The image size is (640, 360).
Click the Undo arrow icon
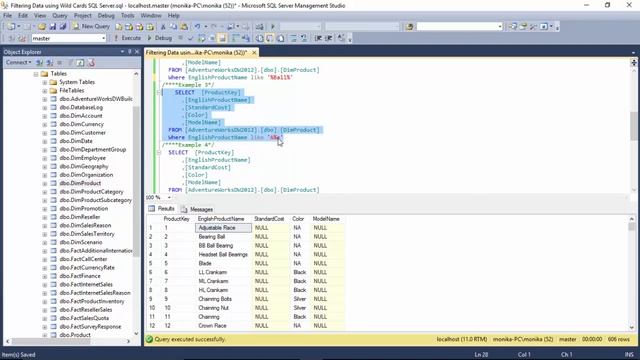point(198,27)
